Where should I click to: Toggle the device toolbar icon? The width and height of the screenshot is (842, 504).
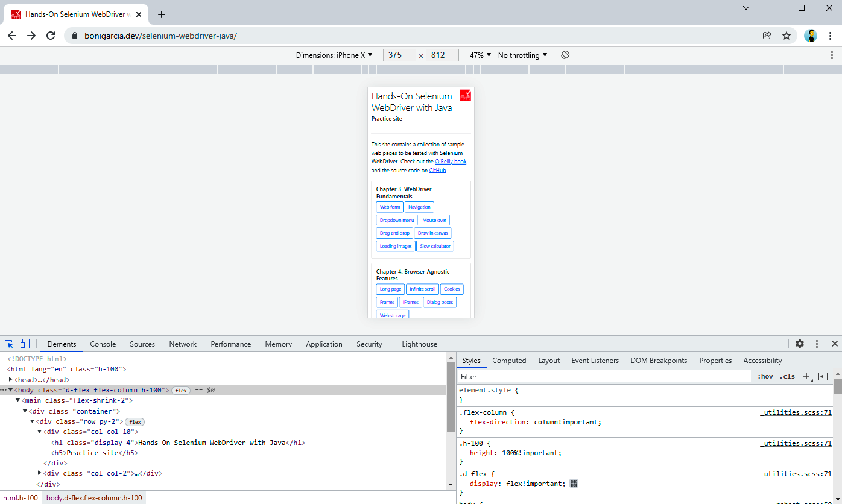tap(25, 344)
